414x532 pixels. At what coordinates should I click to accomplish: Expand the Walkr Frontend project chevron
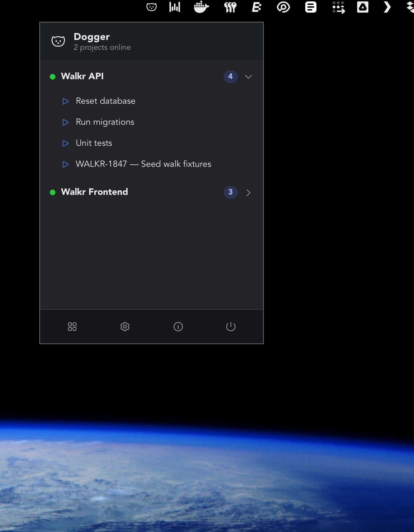248,192
